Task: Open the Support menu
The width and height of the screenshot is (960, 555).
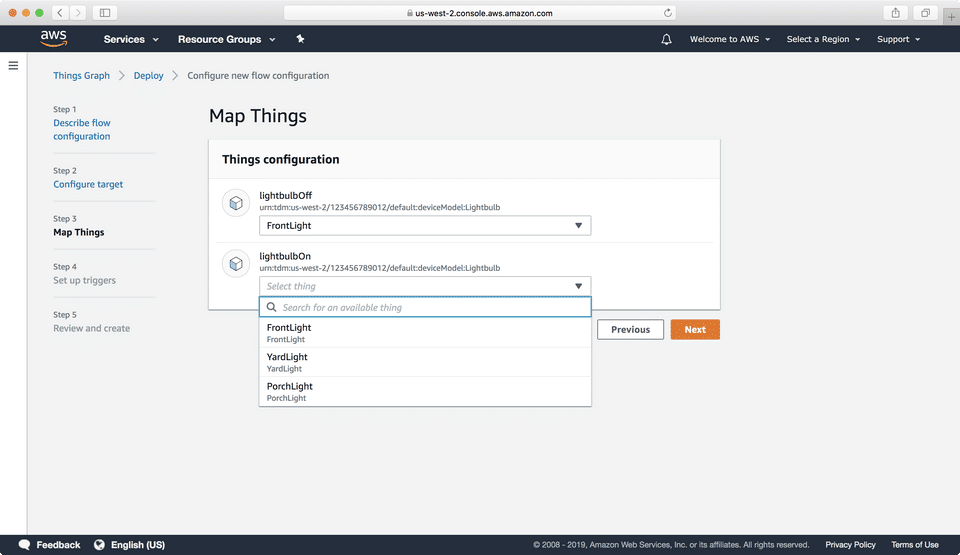Action: (x=898, y=39)
